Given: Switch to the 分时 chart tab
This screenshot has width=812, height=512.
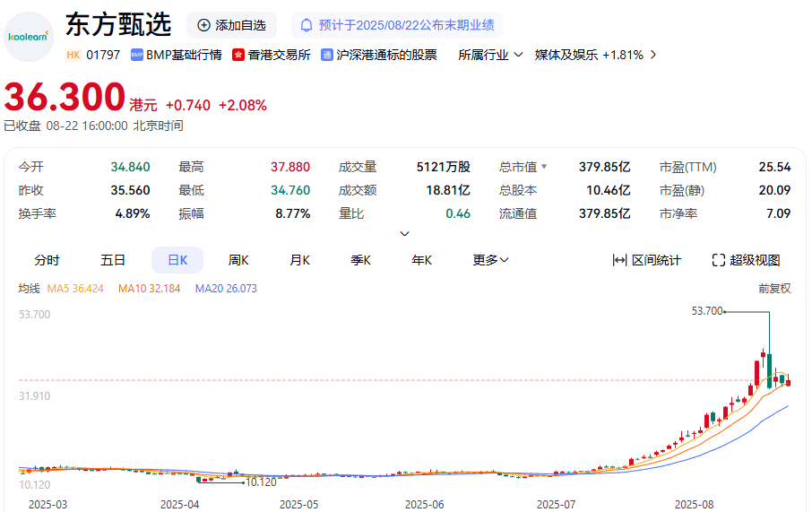Looking at the screenshot, I should coord(47,260).
